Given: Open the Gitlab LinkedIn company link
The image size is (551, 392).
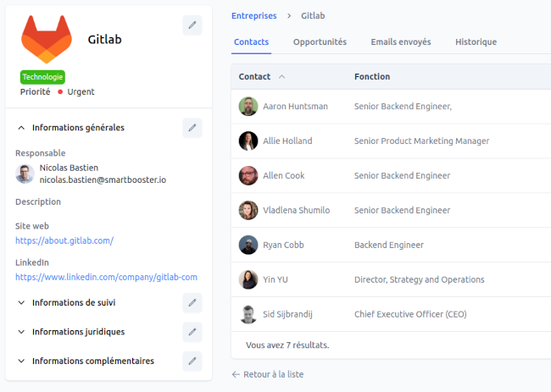Looking at the screenshot, I should point(106,277).
